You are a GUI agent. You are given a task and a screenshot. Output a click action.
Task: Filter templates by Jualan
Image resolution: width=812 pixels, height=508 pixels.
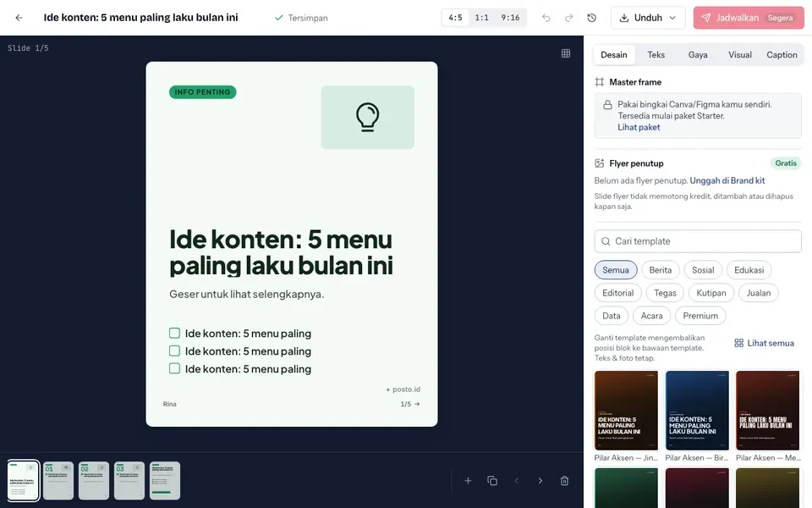[758, 293]
